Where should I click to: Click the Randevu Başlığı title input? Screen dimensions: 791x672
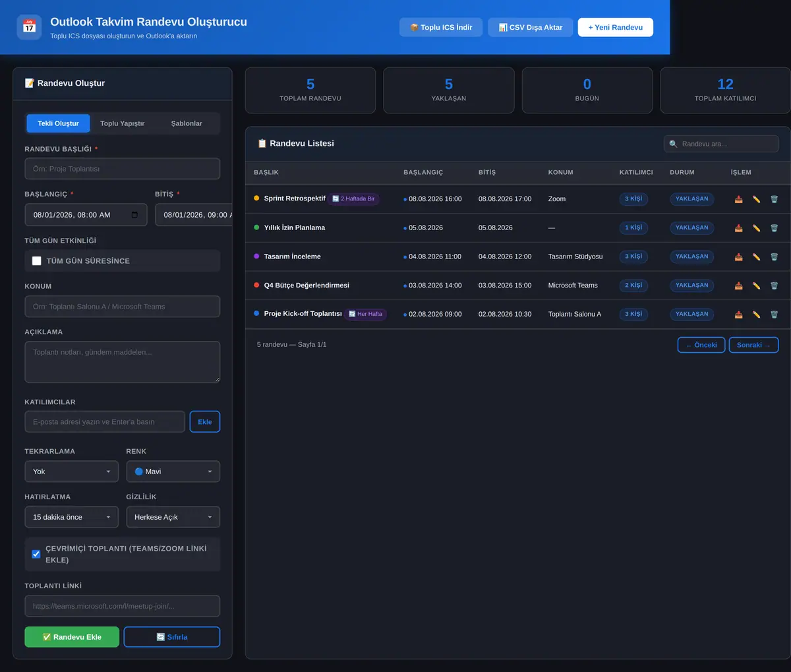tap(123, 169)
